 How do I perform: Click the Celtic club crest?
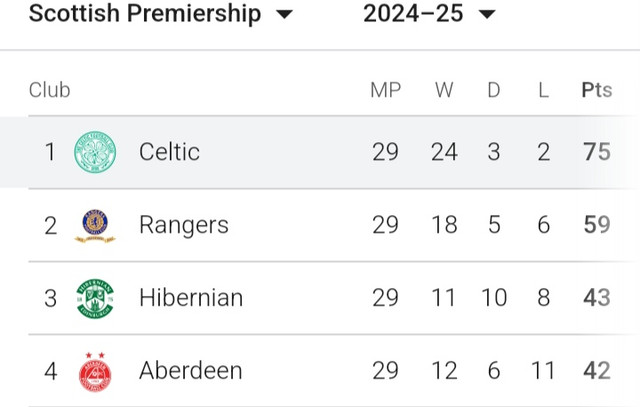point(95,152)
